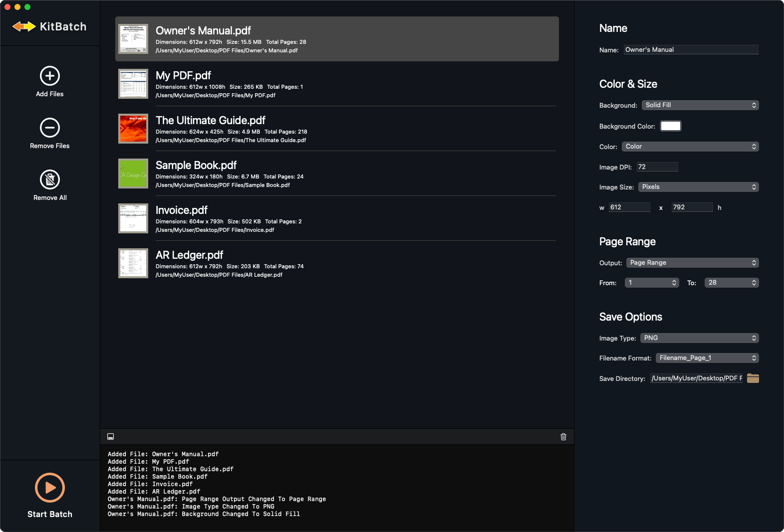Image resolution: width=784 pixels, height=532 pixels.
Task: Click the Remove Files label
Action: tap(50, 146)
